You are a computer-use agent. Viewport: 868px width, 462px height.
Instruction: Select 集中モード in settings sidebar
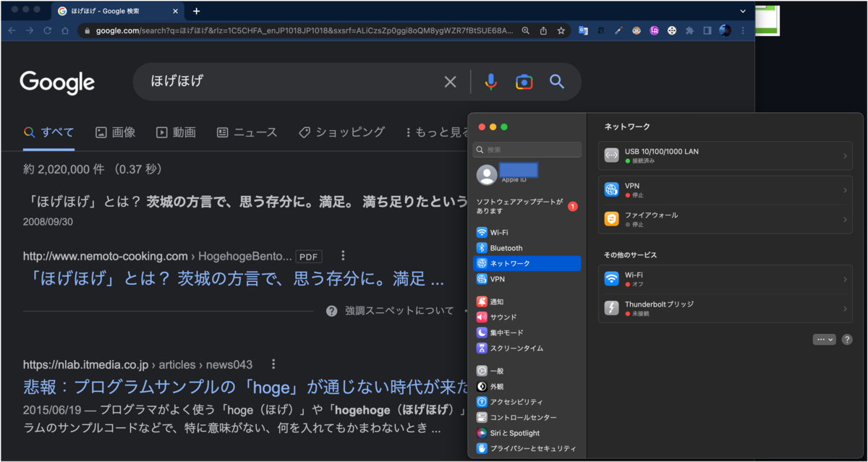click(527, 333)
